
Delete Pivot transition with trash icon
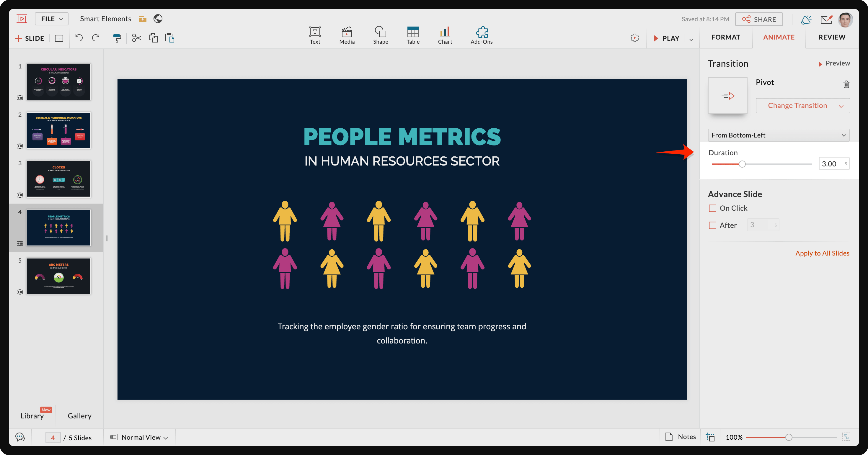coord(846,84)
